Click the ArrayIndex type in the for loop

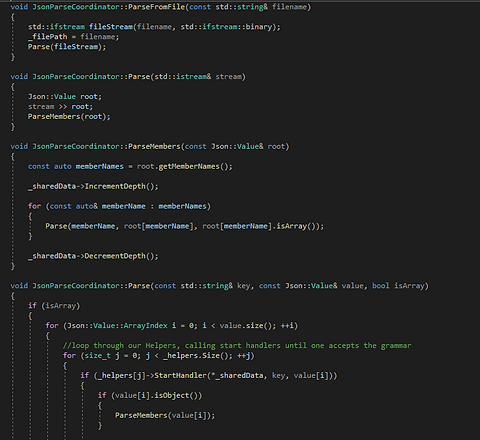coord(145,326)
